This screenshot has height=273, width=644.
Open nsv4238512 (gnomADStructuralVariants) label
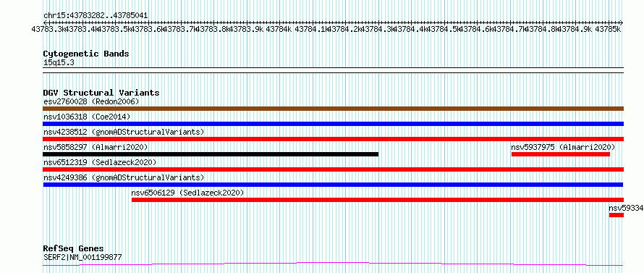(x=124, y=132)
